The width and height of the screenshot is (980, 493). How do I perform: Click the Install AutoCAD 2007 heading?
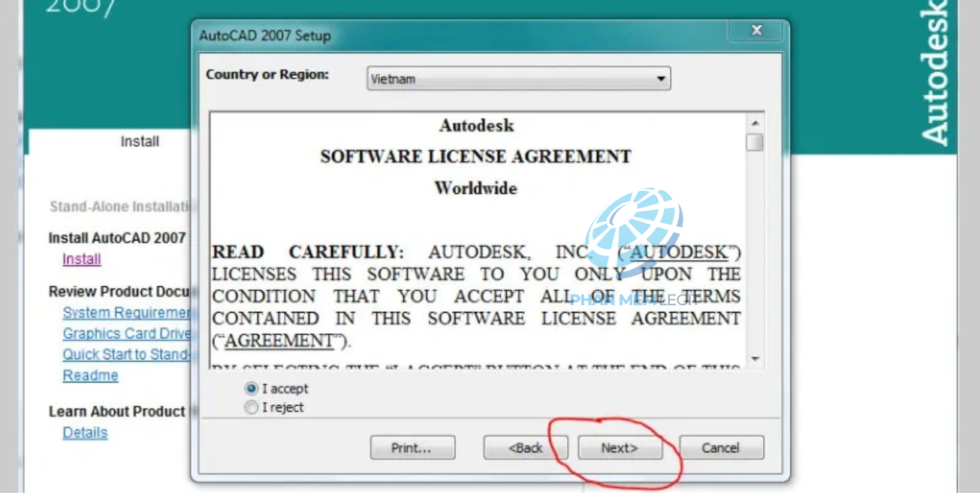[117, 237]
